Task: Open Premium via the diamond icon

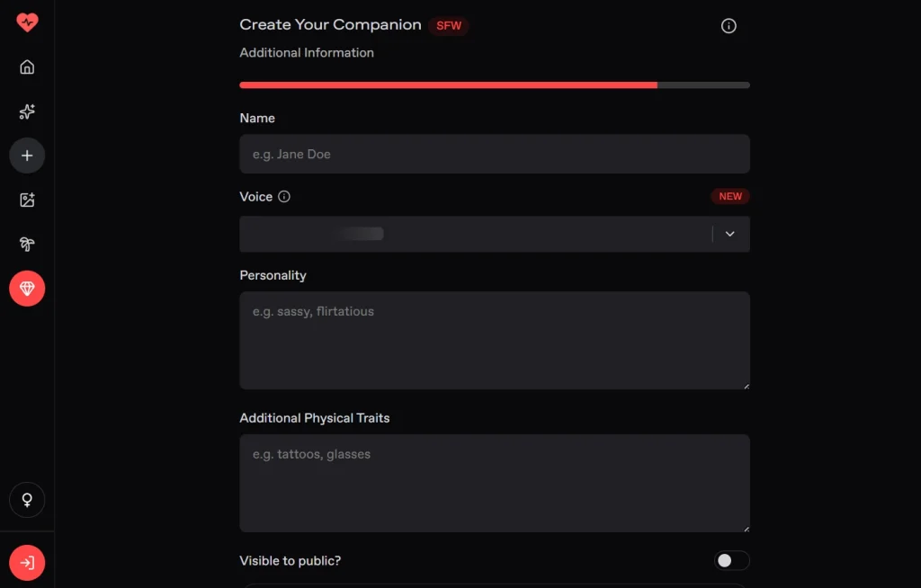Action: tap(27, 289)
